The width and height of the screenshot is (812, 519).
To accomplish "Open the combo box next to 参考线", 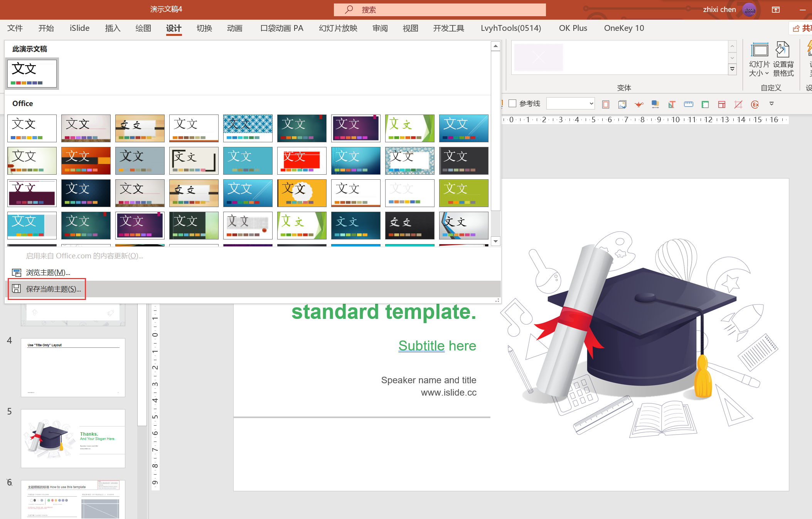I will (x=571, y=103).
